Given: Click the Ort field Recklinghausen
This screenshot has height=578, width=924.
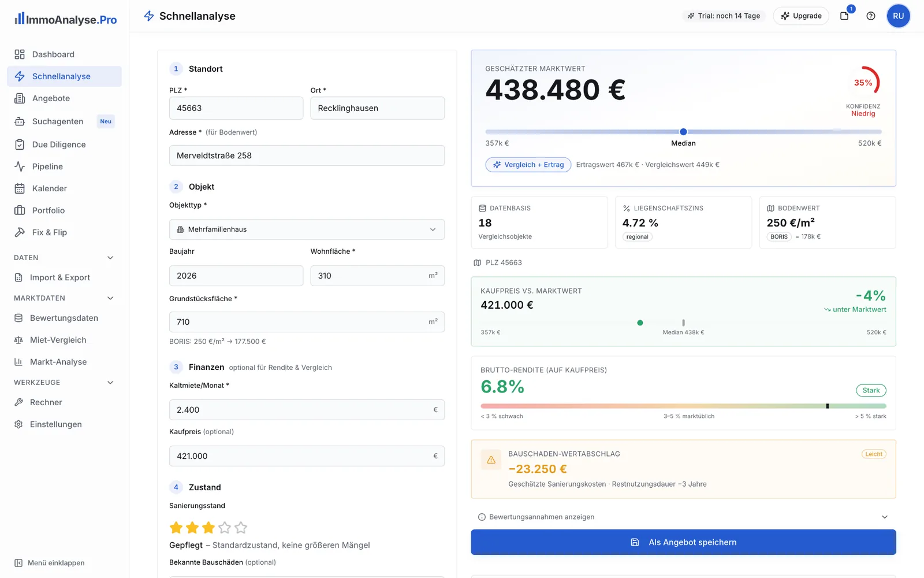Looking at the screenshot, I should pyautogui.click(x=378, y=108).
